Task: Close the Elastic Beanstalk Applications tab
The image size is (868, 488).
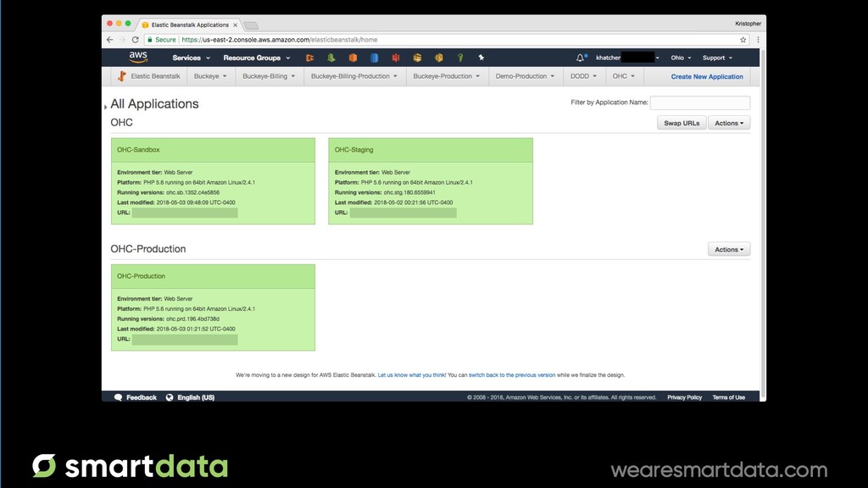Action: pyautogui.click(x=236, y=25)
